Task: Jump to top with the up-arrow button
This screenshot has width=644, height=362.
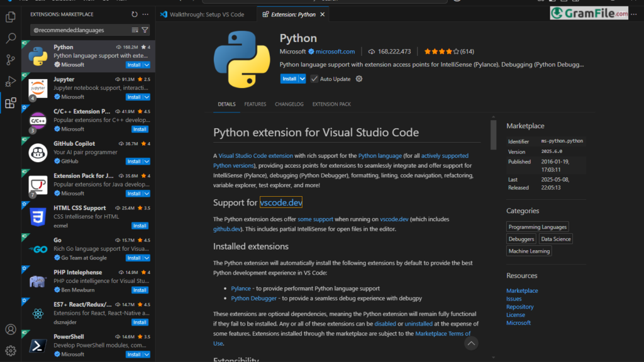Action: click(471, 343)
